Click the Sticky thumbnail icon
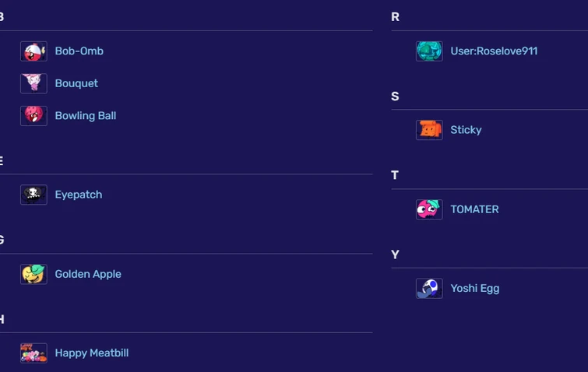588x372 pixels. 429,130
